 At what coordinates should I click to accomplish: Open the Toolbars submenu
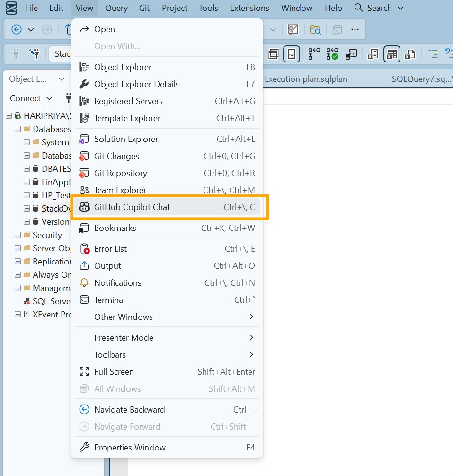coord(167,355)
